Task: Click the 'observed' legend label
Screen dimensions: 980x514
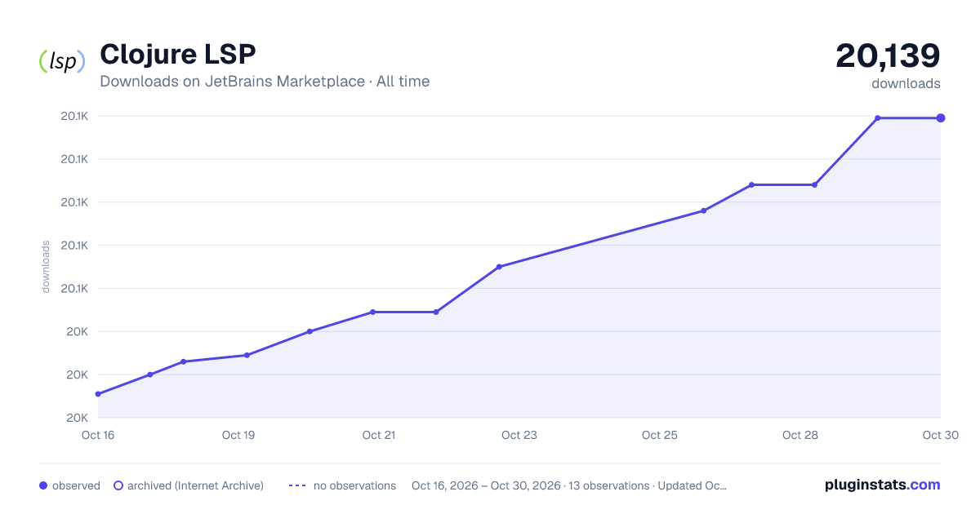Action: coord(76,485)
